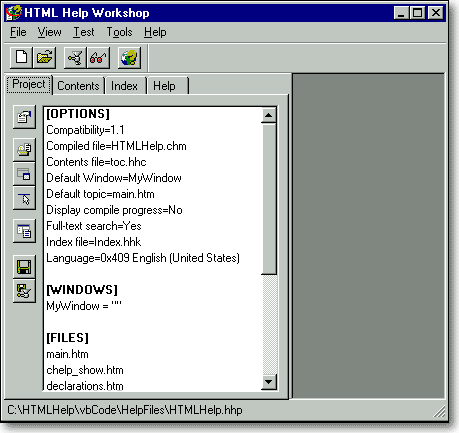Viewport: 459px width, 433px height.
Task: Close the HTML Help Workshop window
Action: tap(435, 13)
